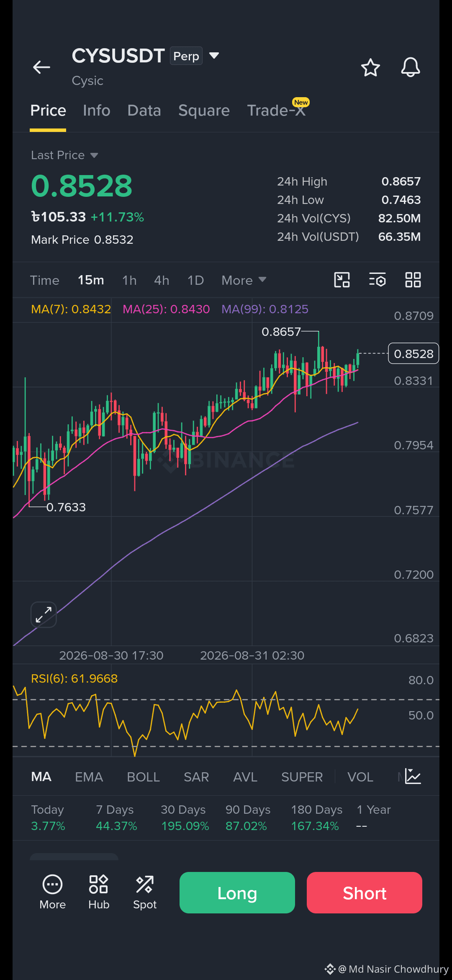Tap the MA(25) value readout

click(x=166, y=309)
